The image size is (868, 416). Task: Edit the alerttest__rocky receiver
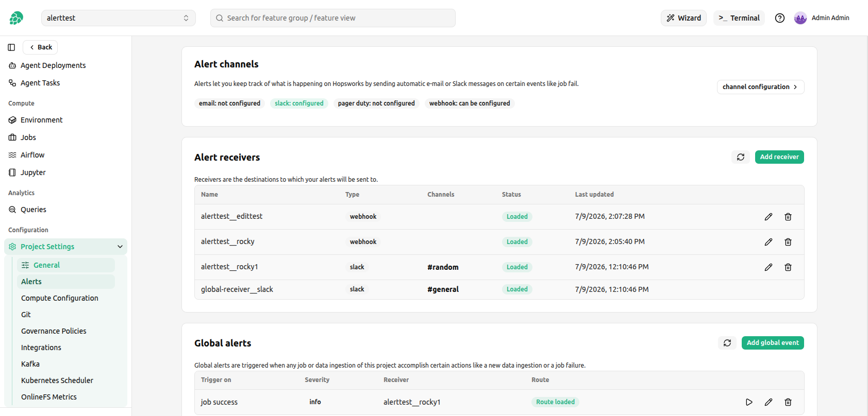tap(769, 242)
